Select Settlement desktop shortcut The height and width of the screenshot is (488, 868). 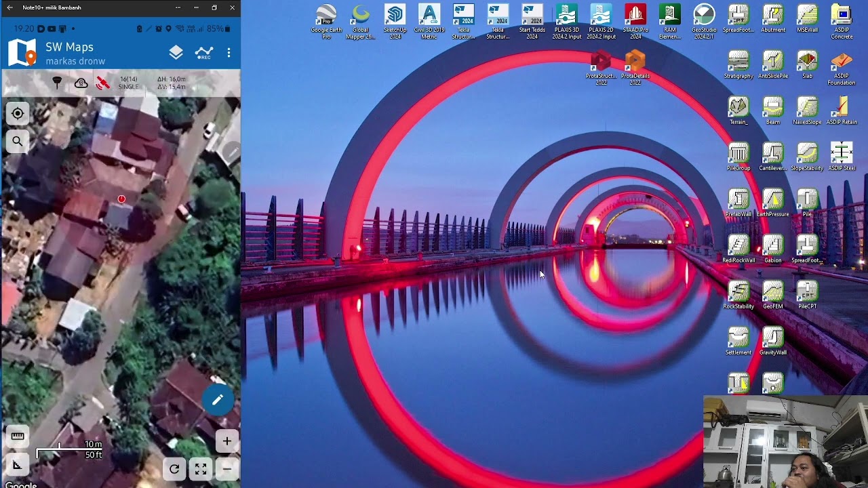tap(738, 342)
